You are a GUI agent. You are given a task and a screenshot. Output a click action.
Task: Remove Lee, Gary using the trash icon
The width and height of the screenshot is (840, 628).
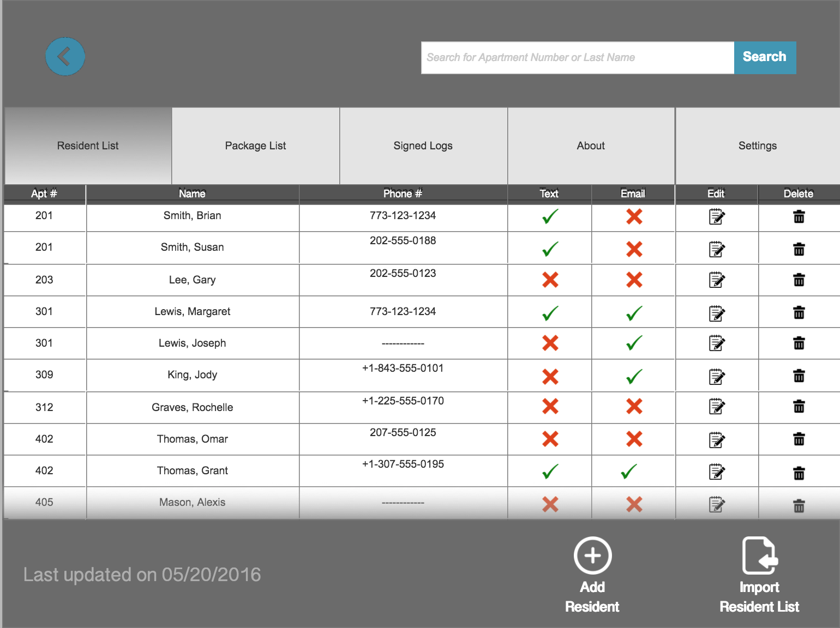[799, 280]
